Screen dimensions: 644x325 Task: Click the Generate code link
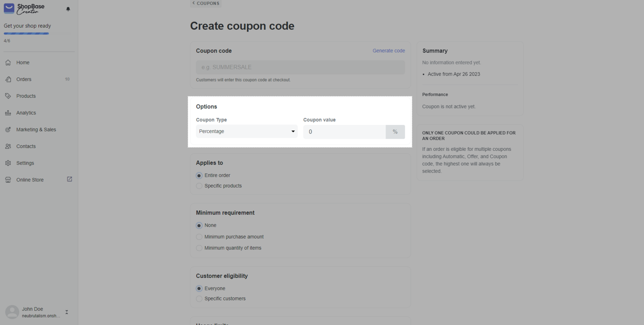pyautogui.click(x=388, y=51)
